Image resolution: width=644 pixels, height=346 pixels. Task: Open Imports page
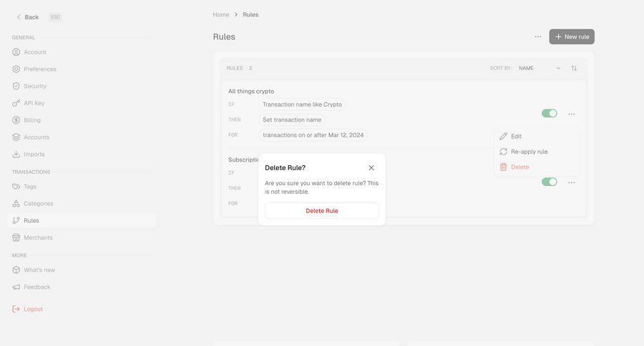[x=34, y=154]
